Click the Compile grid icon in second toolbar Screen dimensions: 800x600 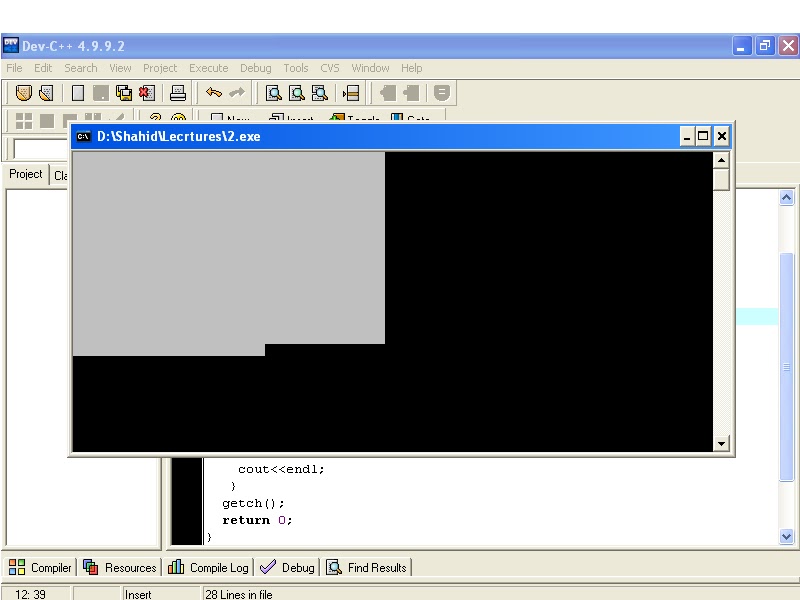24,120
